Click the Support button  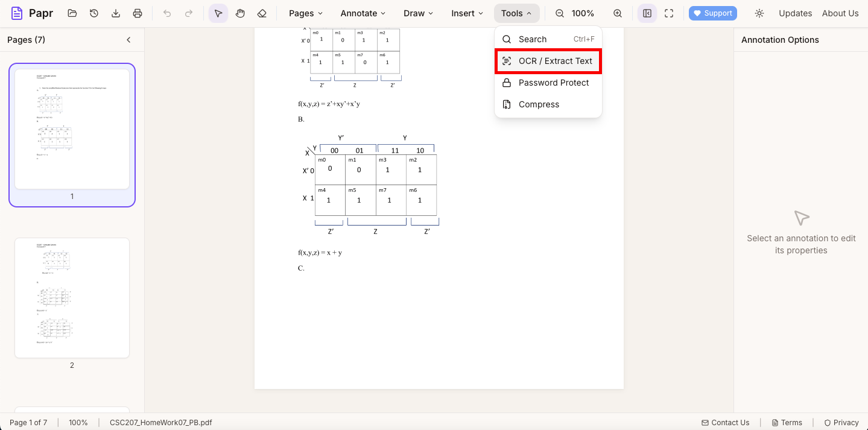tap(712, 13)
